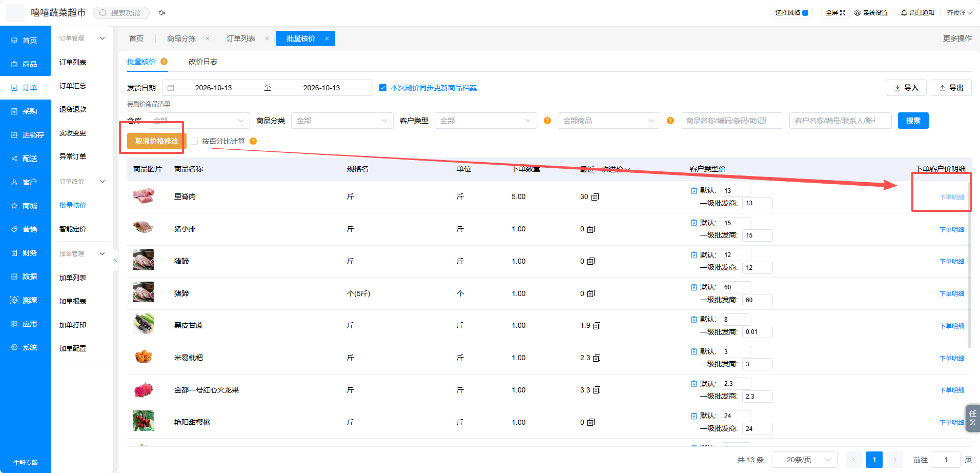Click the orange help icon next to 批量核价 tab
This screenshot has height=473, width=980.
pyautogui.click(x=164, y=62)
